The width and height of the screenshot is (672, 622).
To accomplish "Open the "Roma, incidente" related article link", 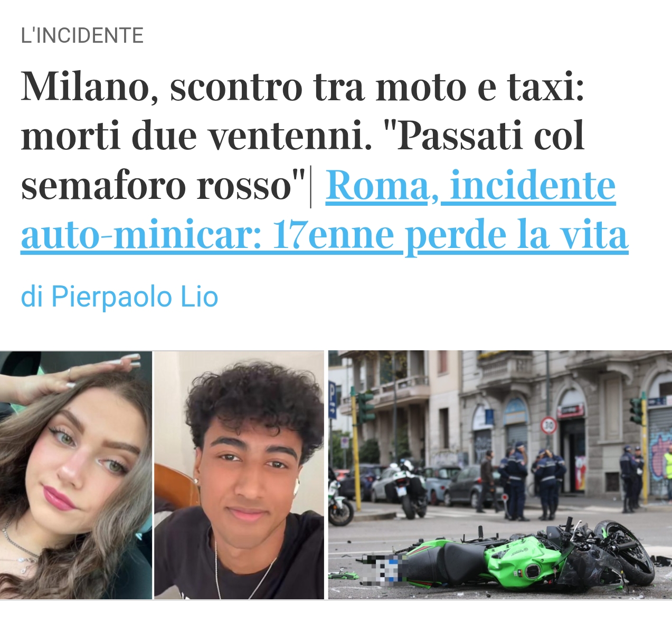I will (x=470, y=186).
